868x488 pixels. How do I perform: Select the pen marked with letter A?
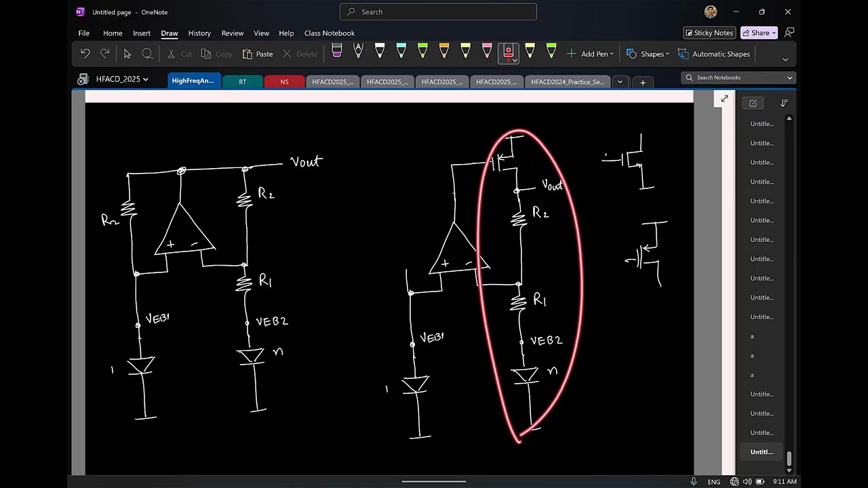[358, 52]
